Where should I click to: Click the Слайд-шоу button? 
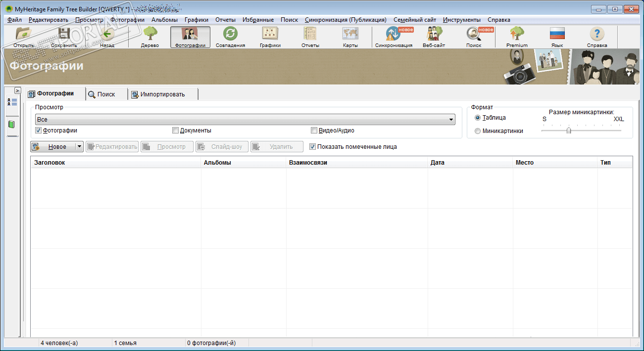coord(222,146)
